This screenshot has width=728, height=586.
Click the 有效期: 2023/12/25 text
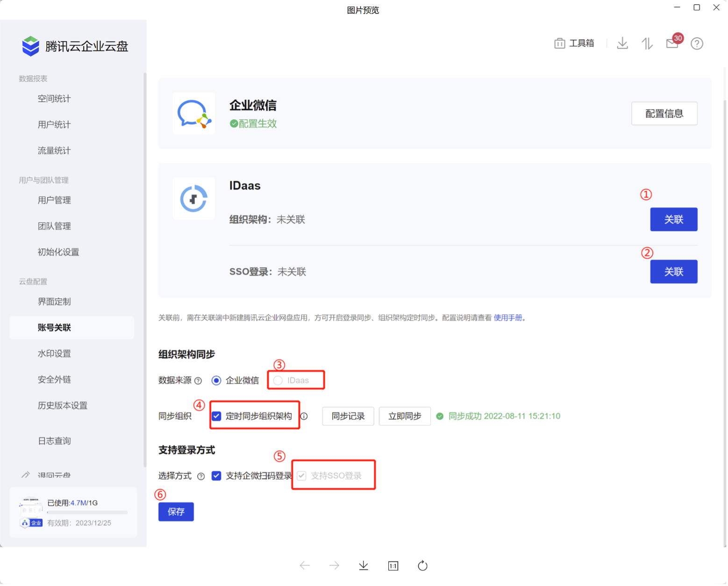point(79,523)
